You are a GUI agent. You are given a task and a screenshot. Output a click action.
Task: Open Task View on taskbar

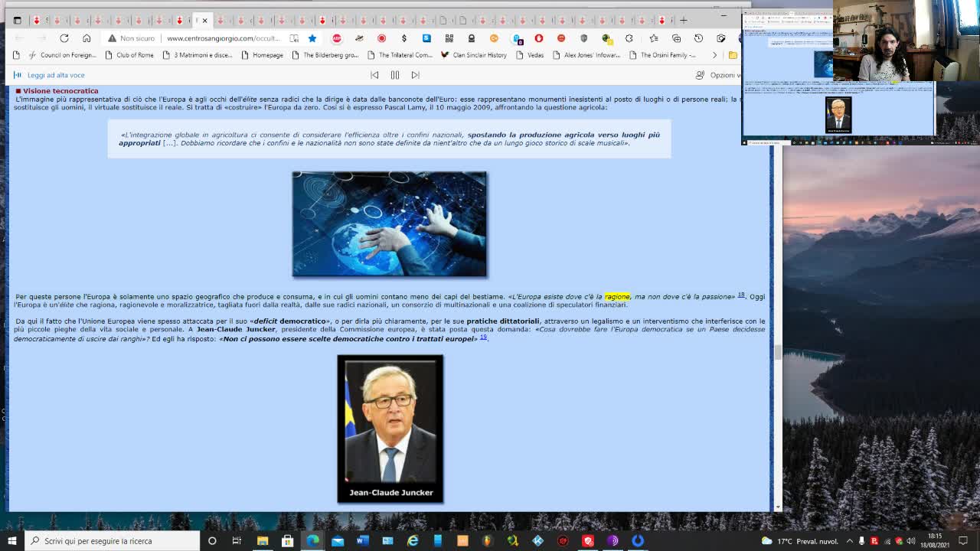pyautogui.click(x=237, y=541)
